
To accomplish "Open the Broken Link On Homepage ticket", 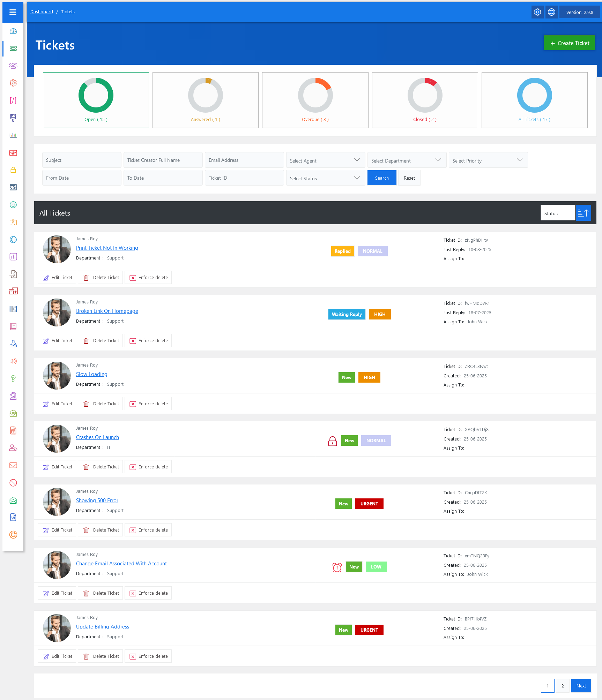I will 107,311.
